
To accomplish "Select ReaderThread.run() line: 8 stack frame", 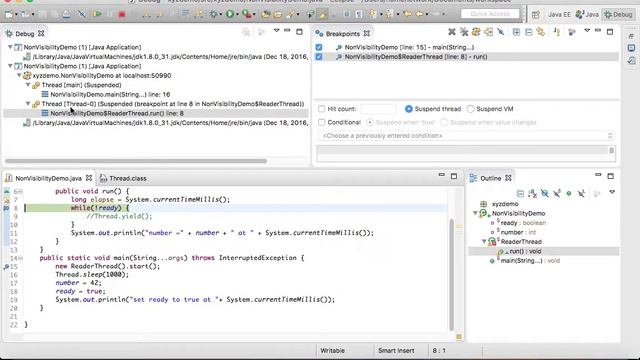I will click(117, 113).
